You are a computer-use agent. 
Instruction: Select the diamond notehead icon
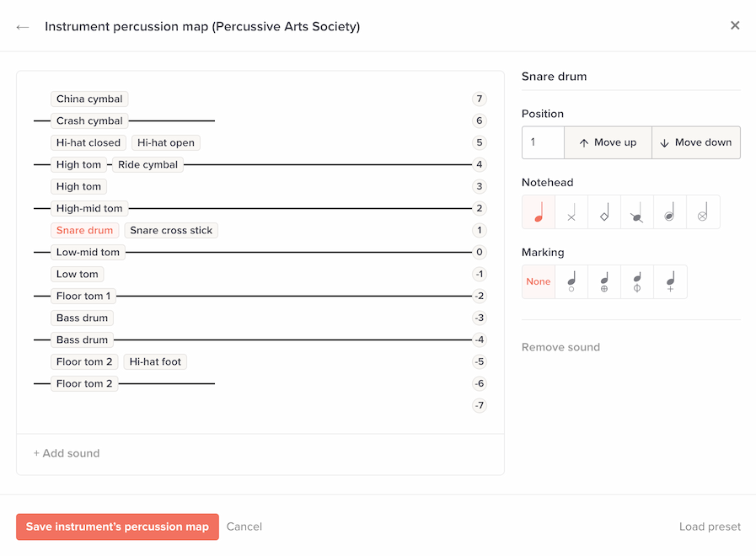click(x=604, y=211)
